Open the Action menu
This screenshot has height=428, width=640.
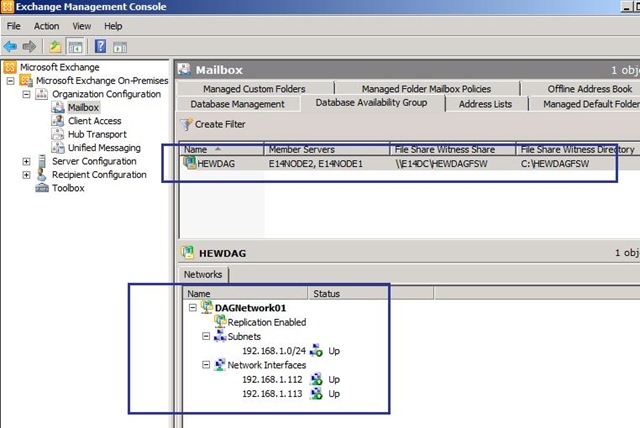click(47, 26)
